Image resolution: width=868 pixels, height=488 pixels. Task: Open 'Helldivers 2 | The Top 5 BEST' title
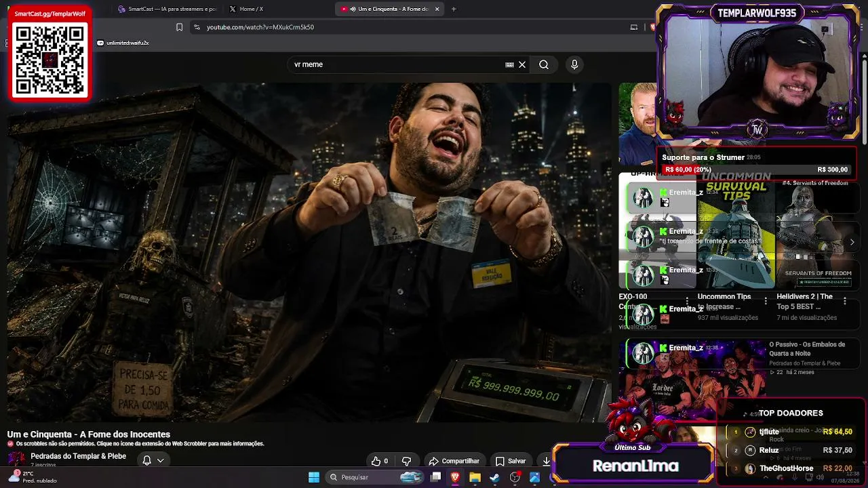[x=804, y=302]
